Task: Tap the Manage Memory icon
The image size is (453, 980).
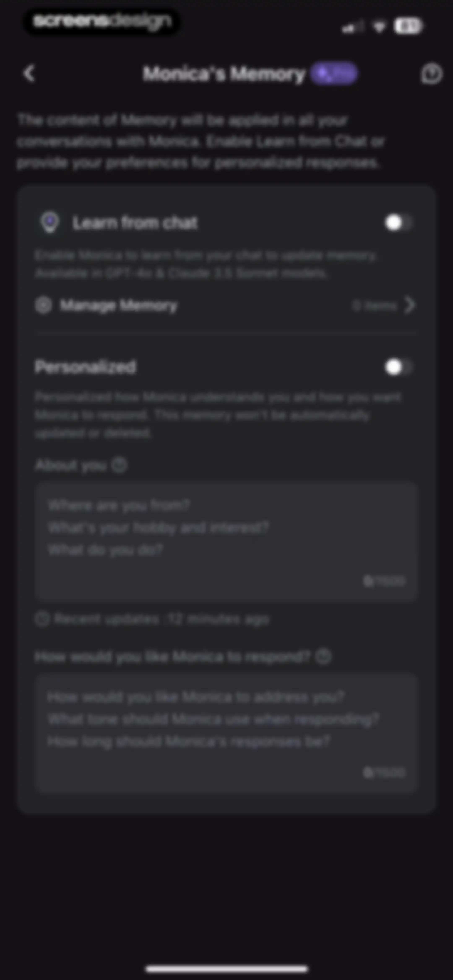Action: (x=43, y=305)
